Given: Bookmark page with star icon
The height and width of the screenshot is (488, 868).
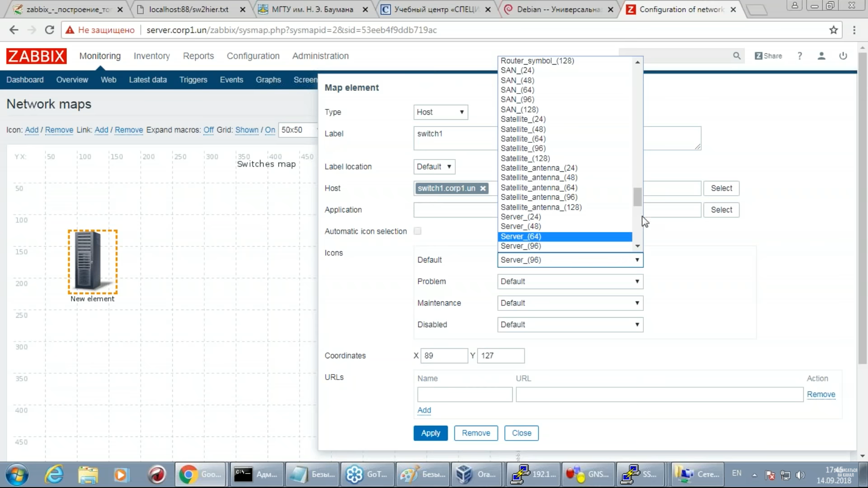Looking at the screenshot, I should (834, 30).
